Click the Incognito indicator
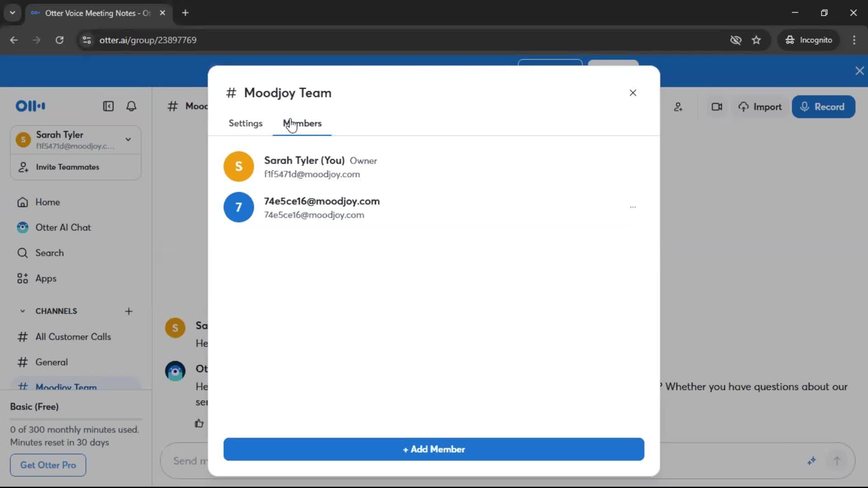The width and height of the screenshot is (868, 488). [809, 40]
